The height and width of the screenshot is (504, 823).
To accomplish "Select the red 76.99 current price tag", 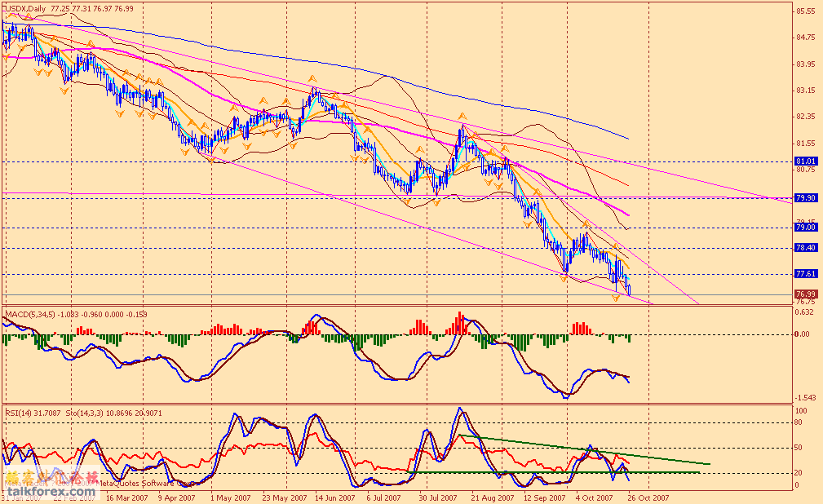I will point(805,294).
